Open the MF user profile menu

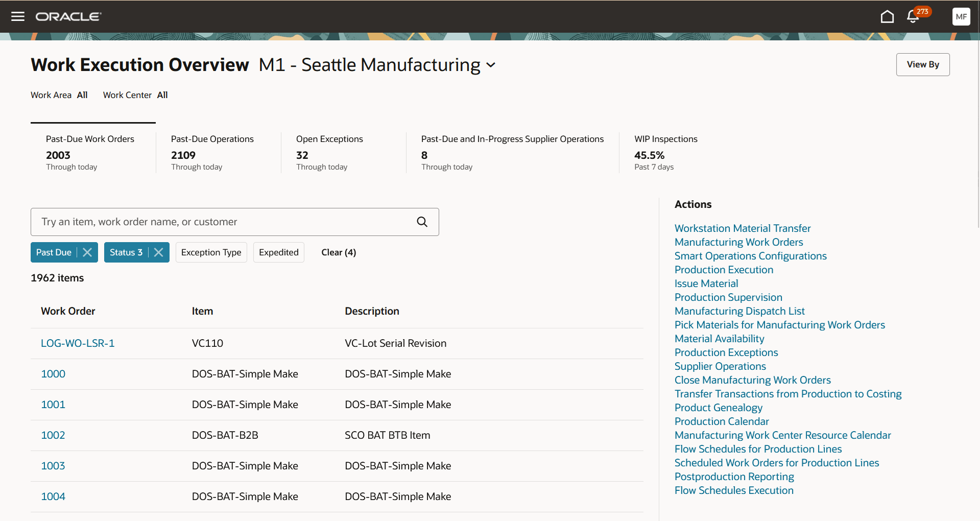961,16
